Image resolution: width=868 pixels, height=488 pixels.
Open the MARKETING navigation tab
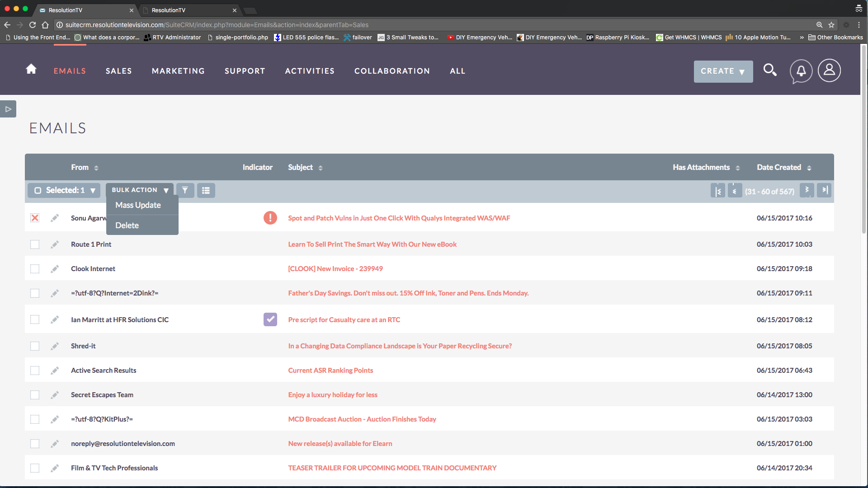[178, 71]
